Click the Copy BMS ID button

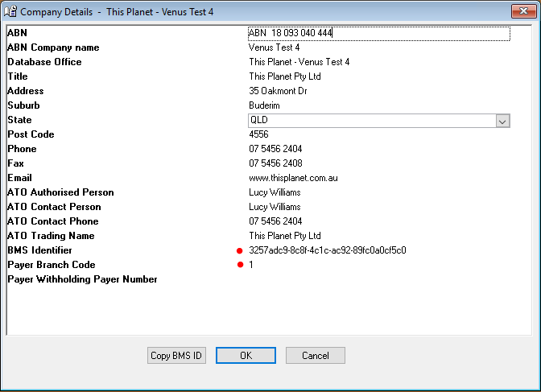176,356
